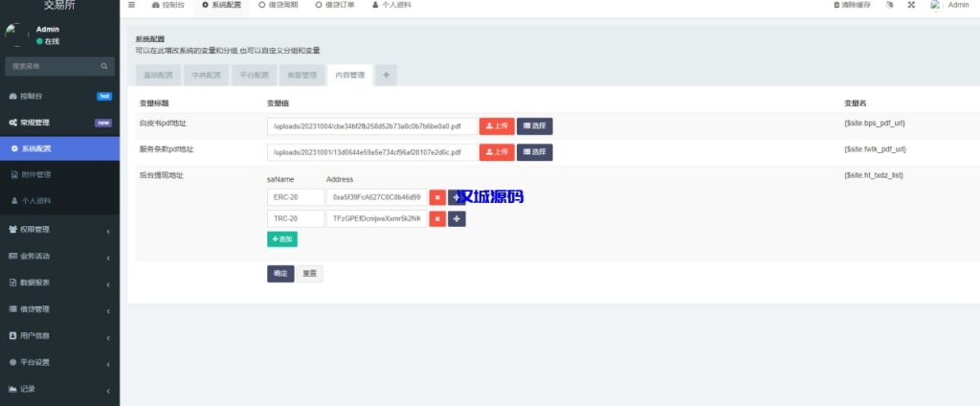Expand the 平台设置 sidebar menu
This screenshot has width=980, height=406.
point(59,362)
